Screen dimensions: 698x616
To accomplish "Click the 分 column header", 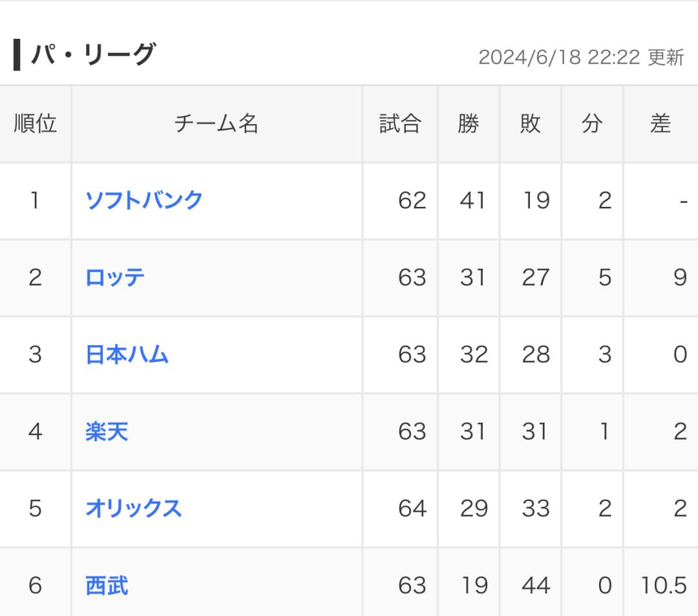I will (592, 123).
